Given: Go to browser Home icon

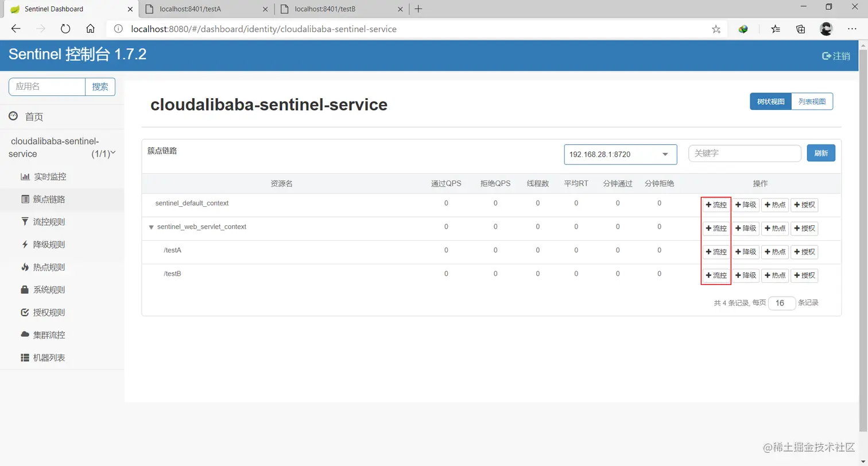Looking at the screenshot, I should [x=90, y=29].
